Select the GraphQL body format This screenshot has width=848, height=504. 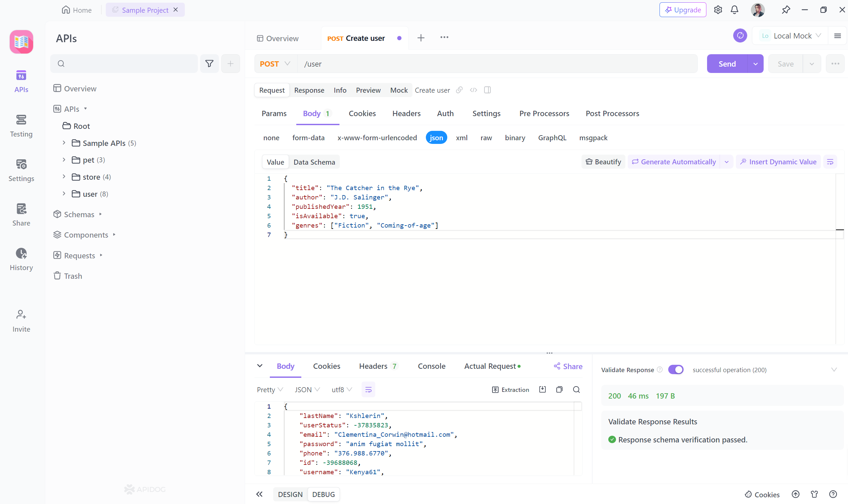(x=552, y=138)
